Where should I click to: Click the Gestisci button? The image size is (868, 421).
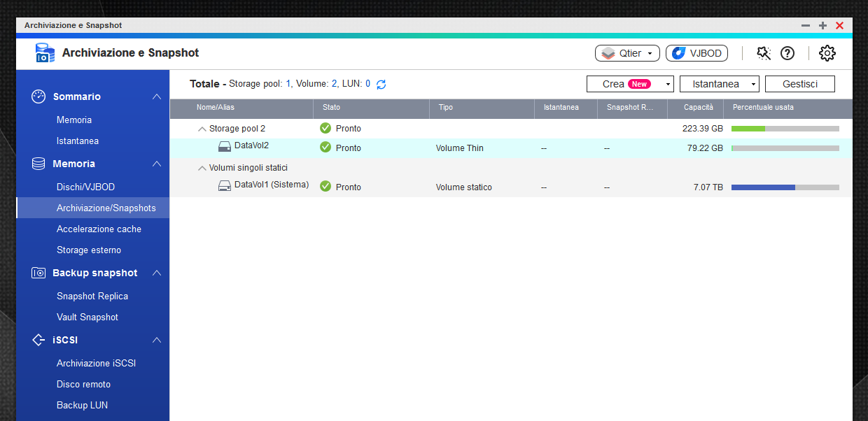click(x=799, y=84)
